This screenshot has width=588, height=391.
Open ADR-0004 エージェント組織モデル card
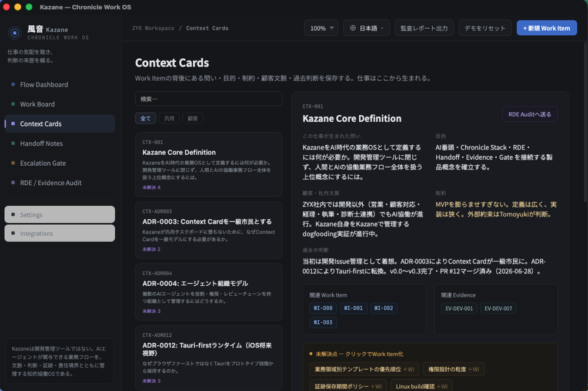click(209, 292)
